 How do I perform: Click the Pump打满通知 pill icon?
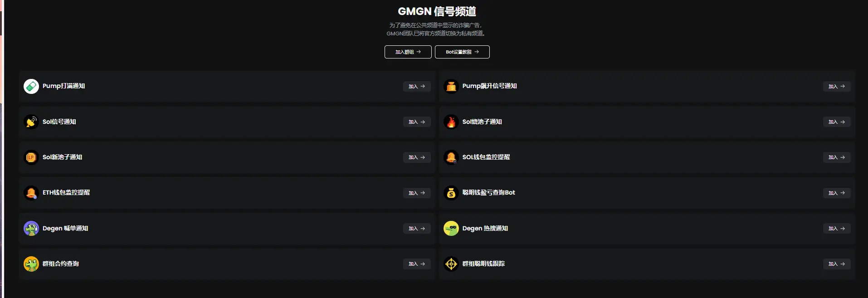pyautogui.click(x=31, y=86)
